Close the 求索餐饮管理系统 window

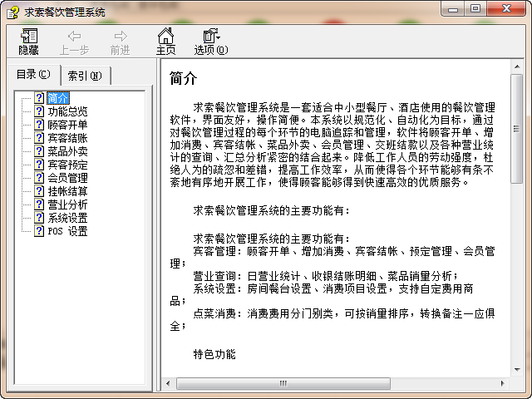click(x=506, y=9)
